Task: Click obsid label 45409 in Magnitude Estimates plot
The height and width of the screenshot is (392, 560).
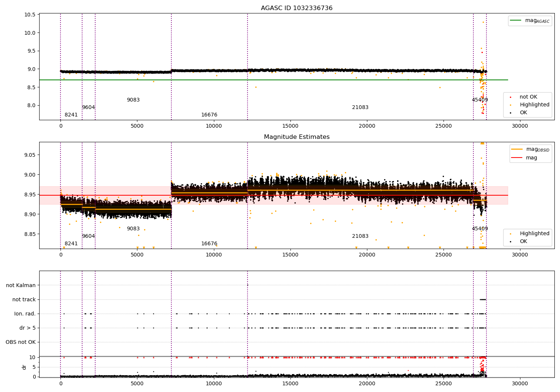Action: tap(480, 229)
